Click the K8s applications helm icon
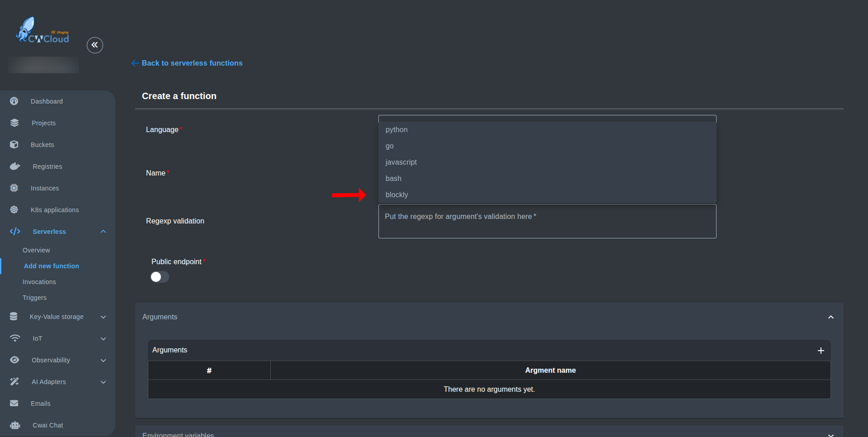The height and width of the screenshot is (437, 868). 14,210
